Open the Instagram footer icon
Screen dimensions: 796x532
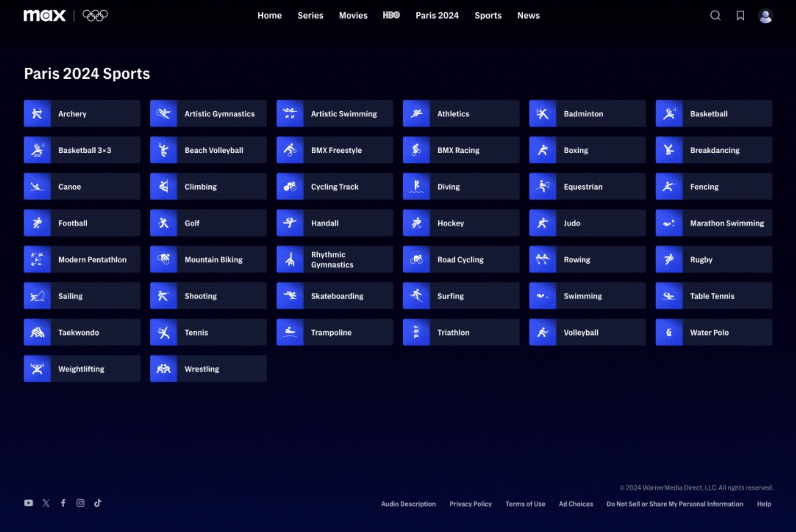click(80, 503)
